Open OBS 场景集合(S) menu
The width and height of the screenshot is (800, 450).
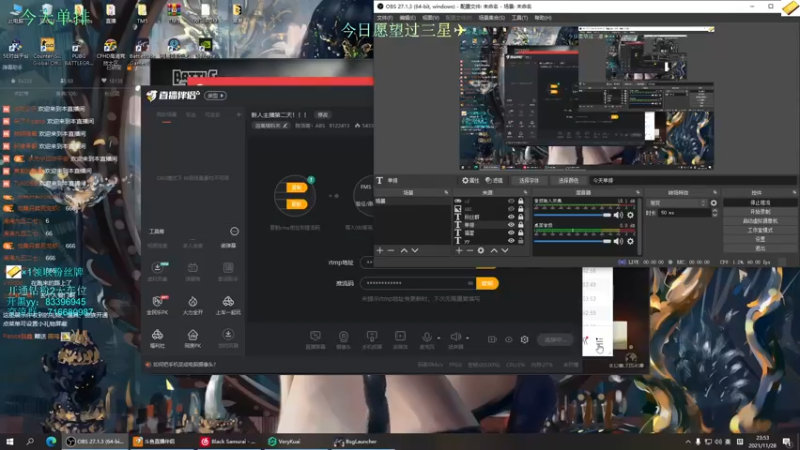click(x=492, y=18)
